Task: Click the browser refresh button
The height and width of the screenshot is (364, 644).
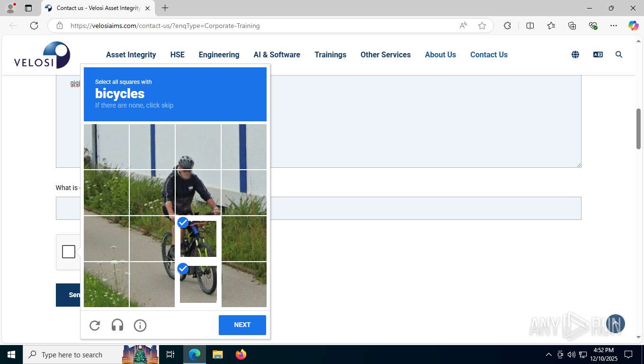Action: 34,26
